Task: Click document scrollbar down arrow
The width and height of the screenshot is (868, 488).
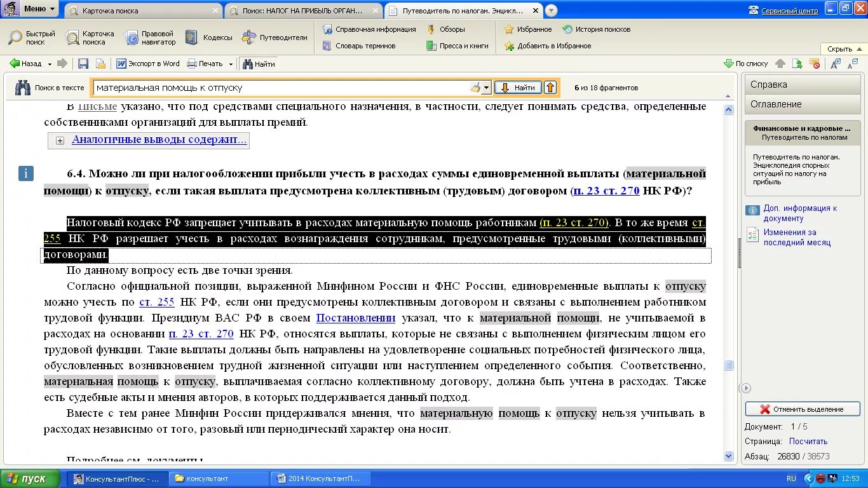Action: pos(728,456)
